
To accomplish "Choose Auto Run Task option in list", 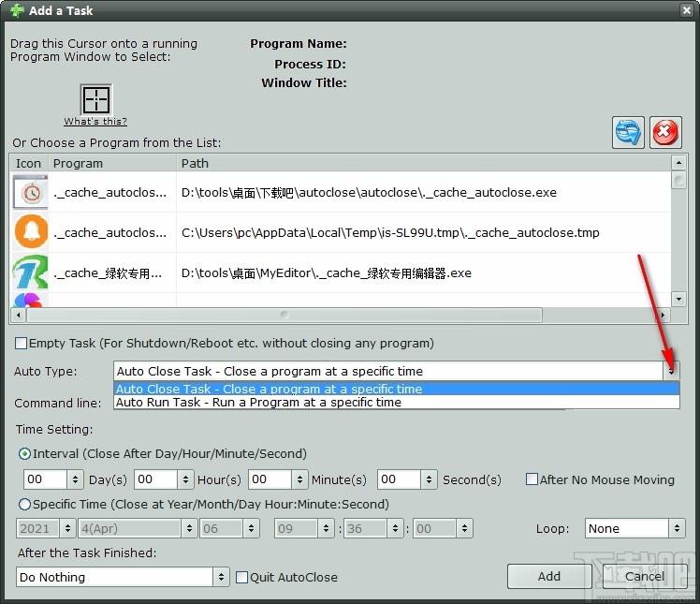I will (397, 402).
